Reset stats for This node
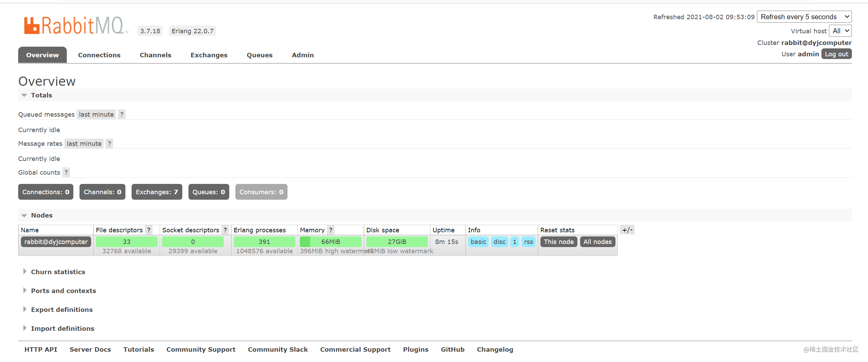The height and width of the screenshot is (362, 868). point(559,242)
